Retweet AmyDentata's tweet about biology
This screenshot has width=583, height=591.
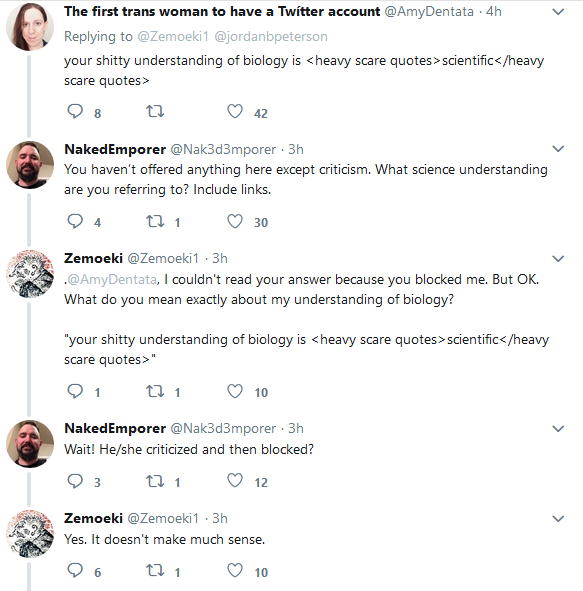tap(155, 112)
